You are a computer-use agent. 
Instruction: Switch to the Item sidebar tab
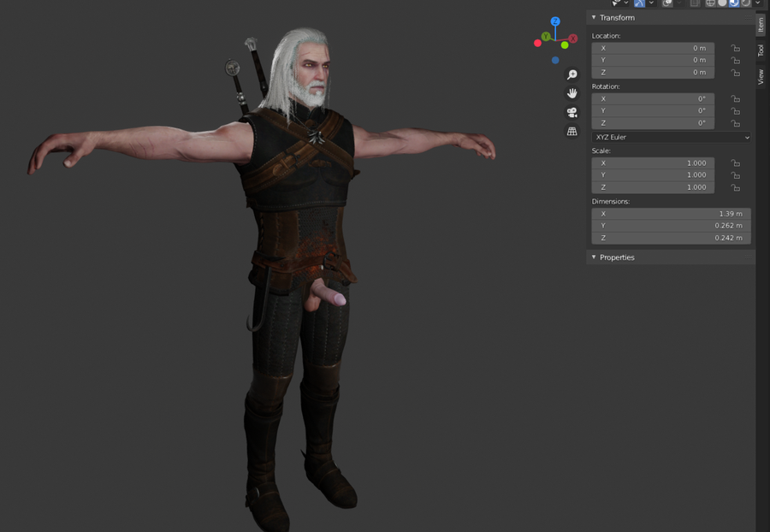pos(761,24)
